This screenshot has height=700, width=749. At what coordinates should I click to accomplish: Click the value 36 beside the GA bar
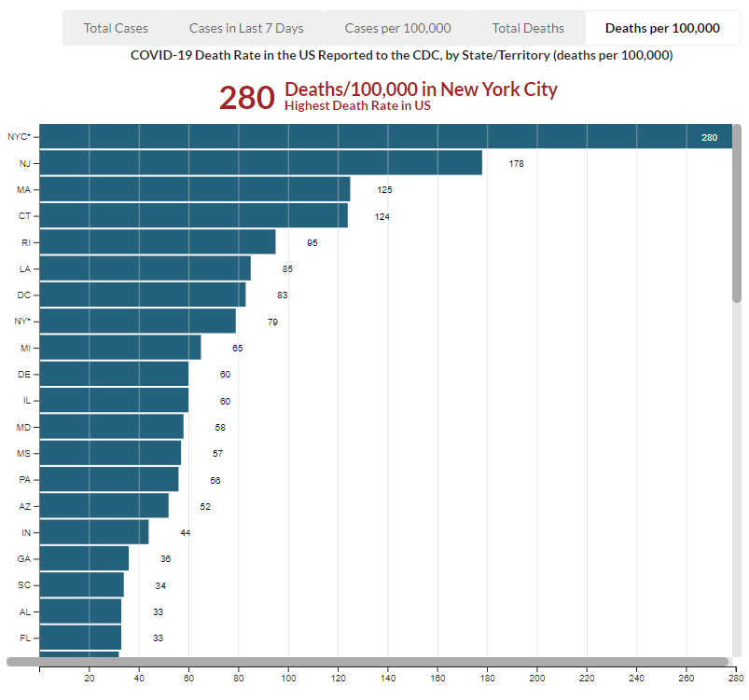pos(166,559)
